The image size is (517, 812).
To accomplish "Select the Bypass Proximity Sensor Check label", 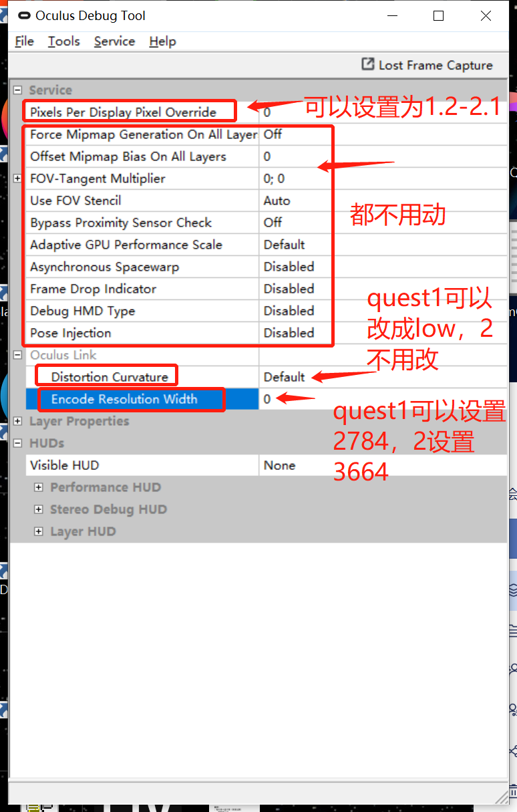I will (121, 223).
